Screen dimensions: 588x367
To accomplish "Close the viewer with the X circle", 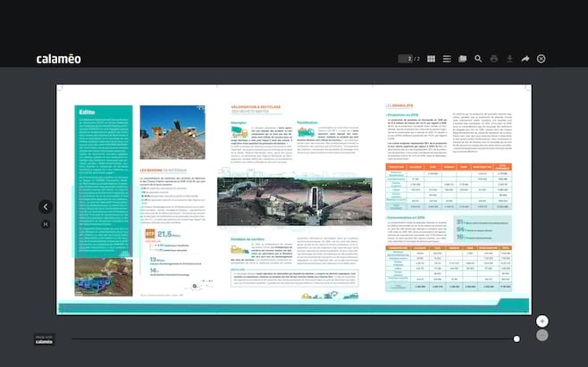I will [541, 58].
